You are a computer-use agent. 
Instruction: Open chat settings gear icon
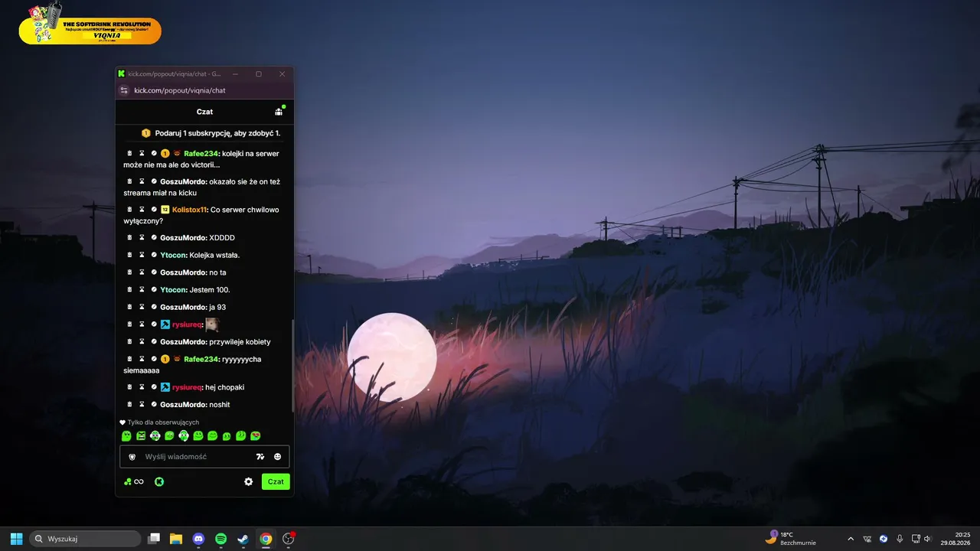coord(248,481)
